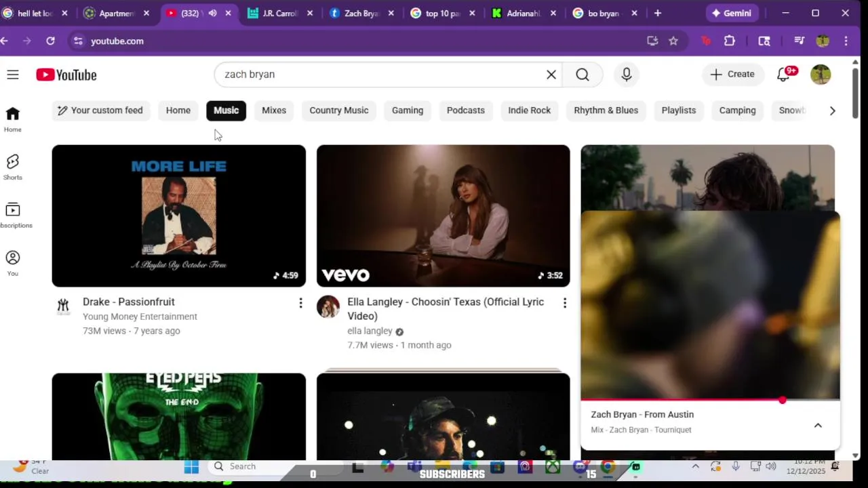The height and width of the screenshot is (488, 868).
Task: Click the install app icon in address bar
Action: 652,41
